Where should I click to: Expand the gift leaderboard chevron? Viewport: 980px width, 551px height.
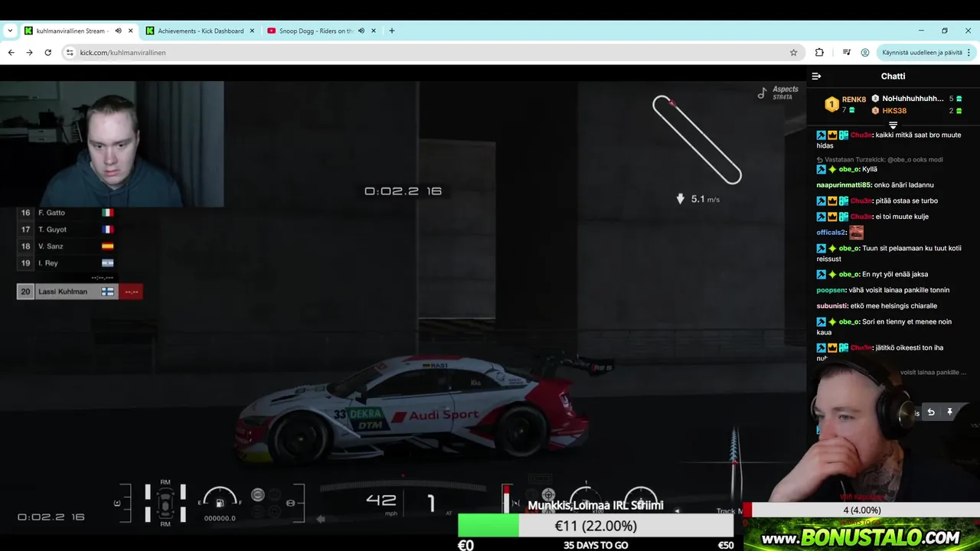(x=893, y=125)
